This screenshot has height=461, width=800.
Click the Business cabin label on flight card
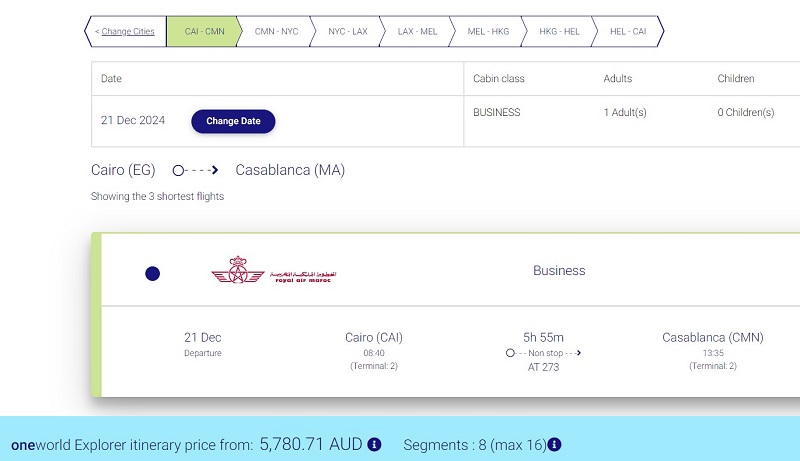coord(559,270)
